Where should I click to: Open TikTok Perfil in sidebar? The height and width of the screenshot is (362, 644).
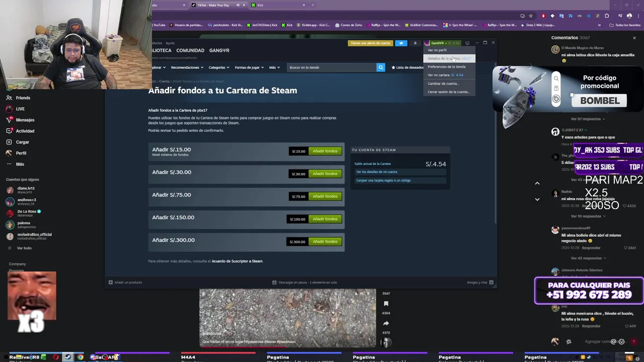coord(16,153)
